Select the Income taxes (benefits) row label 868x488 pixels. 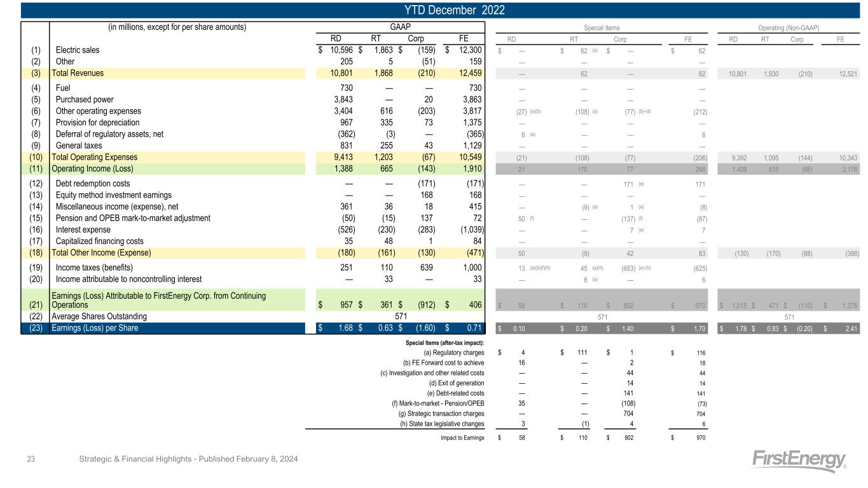click(x=95, y=268)
